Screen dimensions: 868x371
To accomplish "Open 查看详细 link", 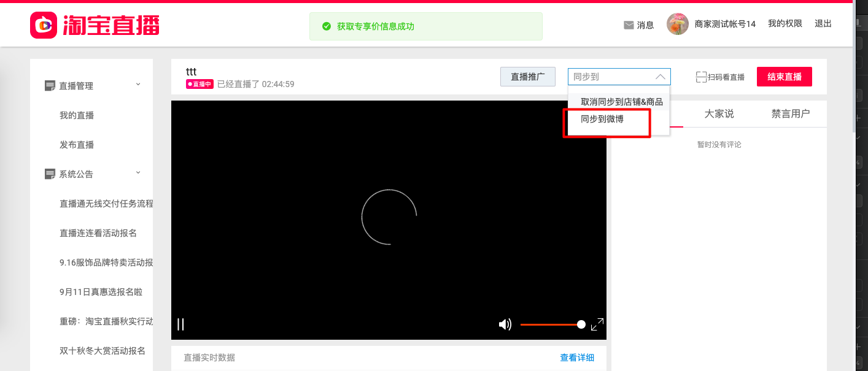I will (x=577, y=358).
